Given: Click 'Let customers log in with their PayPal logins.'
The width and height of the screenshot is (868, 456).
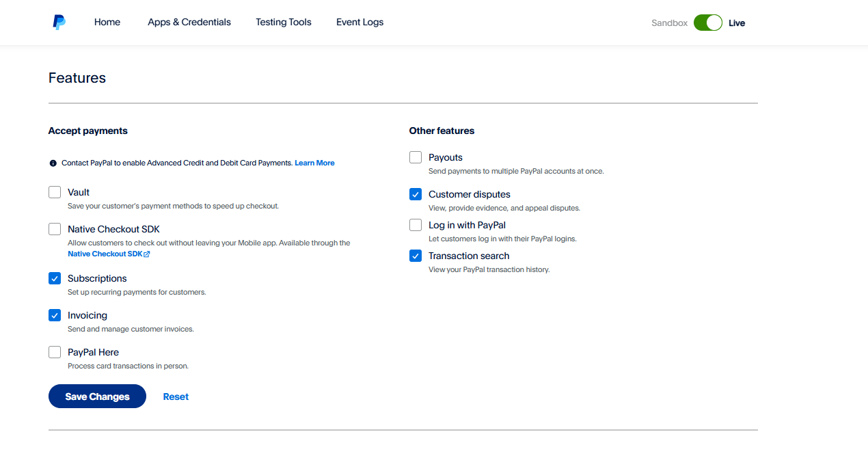Looking at the screenshot, I should pyautogui.click(x=502, y=239).
